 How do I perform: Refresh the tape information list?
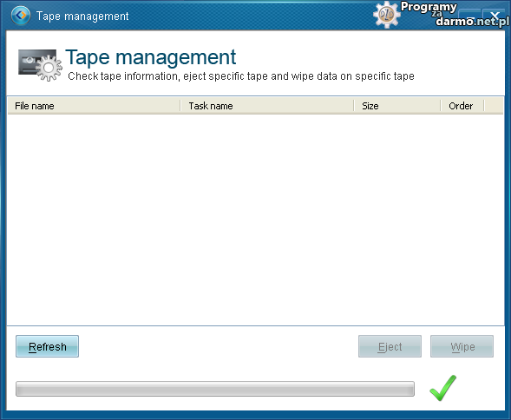point(47,346)
